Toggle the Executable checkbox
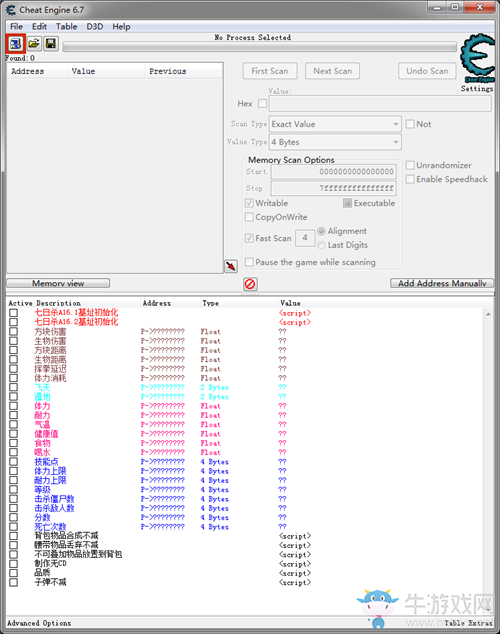 [x=347, y=203]
